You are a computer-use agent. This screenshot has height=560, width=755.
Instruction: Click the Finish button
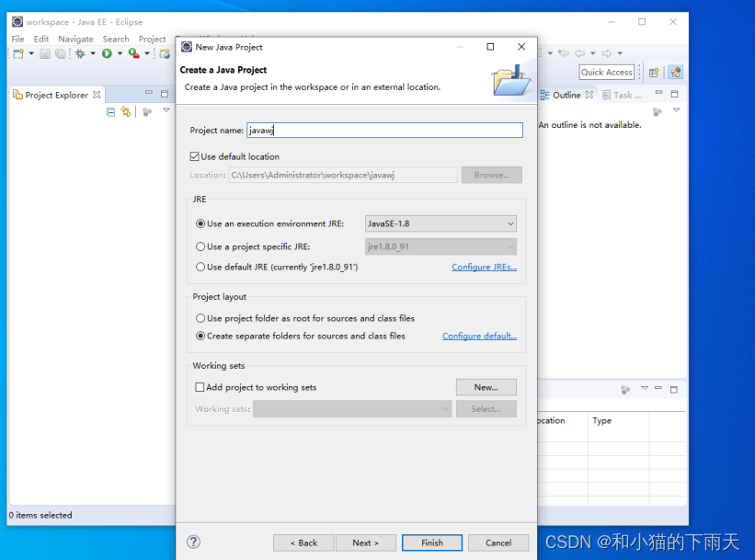(431, 542)
